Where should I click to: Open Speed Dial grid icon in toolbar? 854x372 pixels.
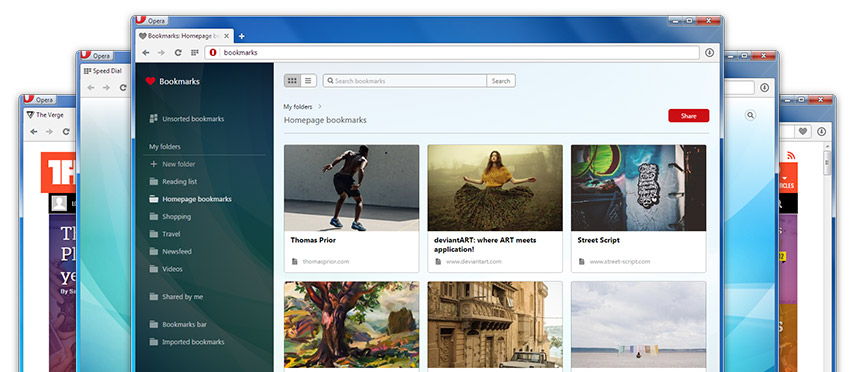click(x=194, y=53)
